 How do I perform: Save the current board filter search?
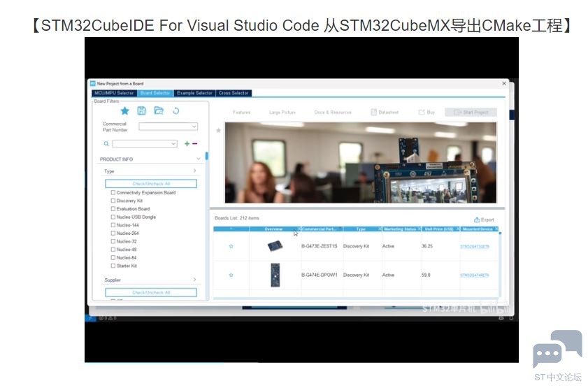(142, 110)
